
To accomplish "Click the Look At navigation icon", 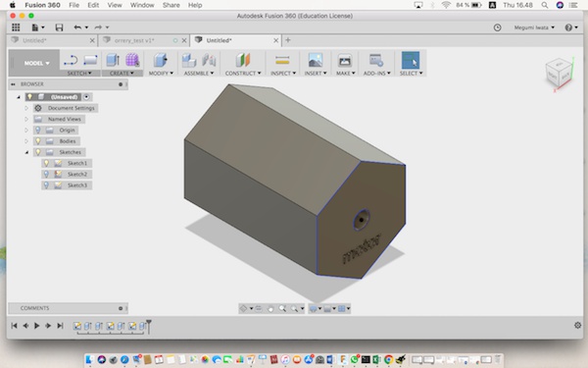I will (x=259, y=309).
